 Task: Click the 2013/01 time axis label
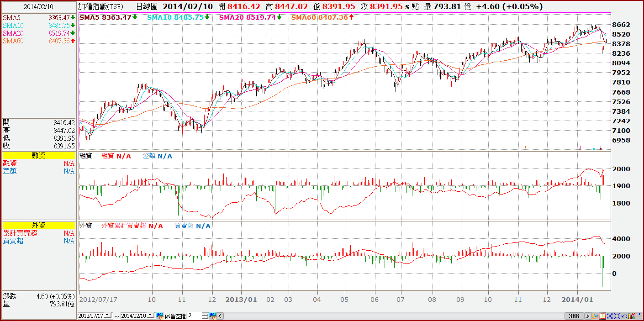point(241,300)
